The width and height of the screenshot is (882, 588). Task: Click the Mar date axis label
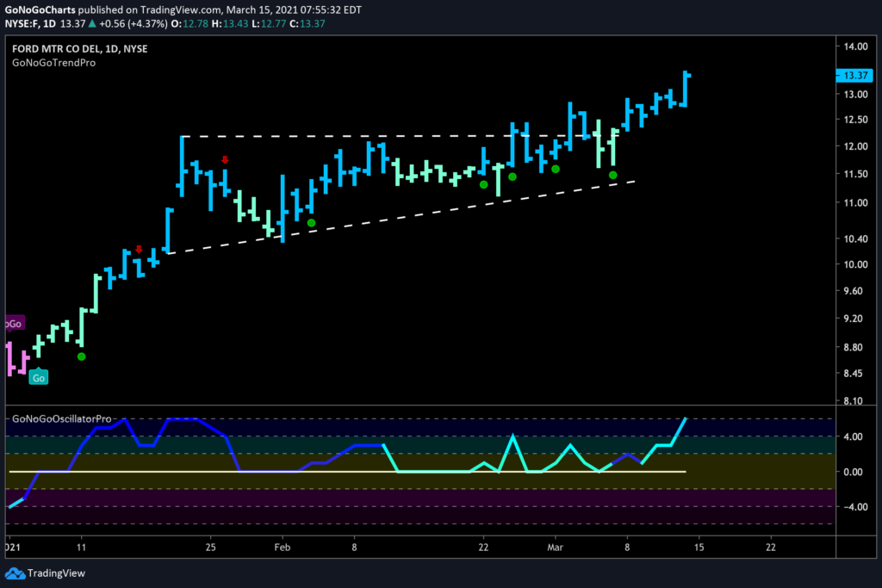click(x=556, y=548)
